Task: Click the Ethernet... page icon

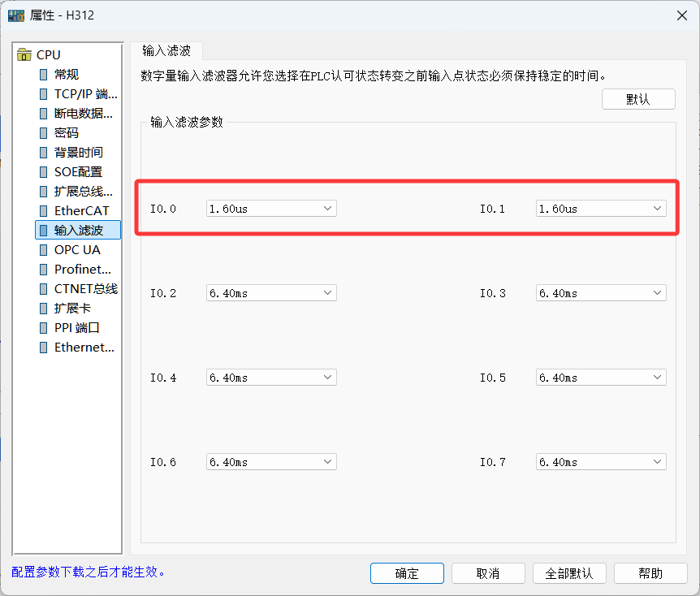Action: coord(43,348)
